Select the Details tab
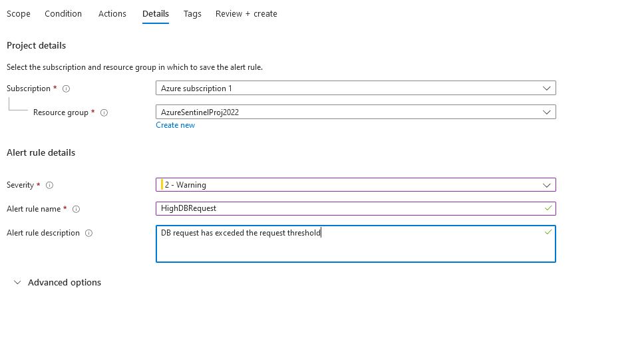644x346 pixels. [x=156, y=13]
